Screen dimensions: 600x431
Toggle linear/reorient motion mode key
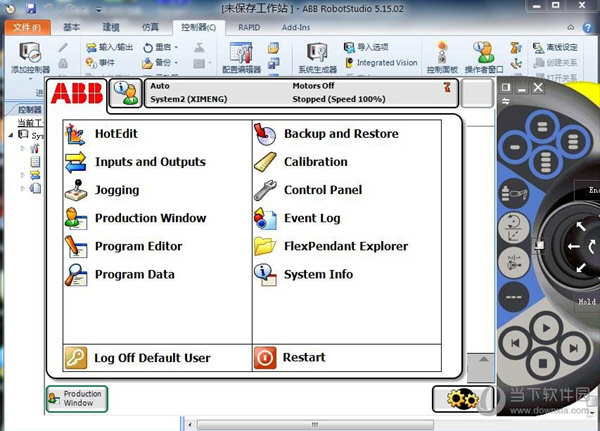514,227
